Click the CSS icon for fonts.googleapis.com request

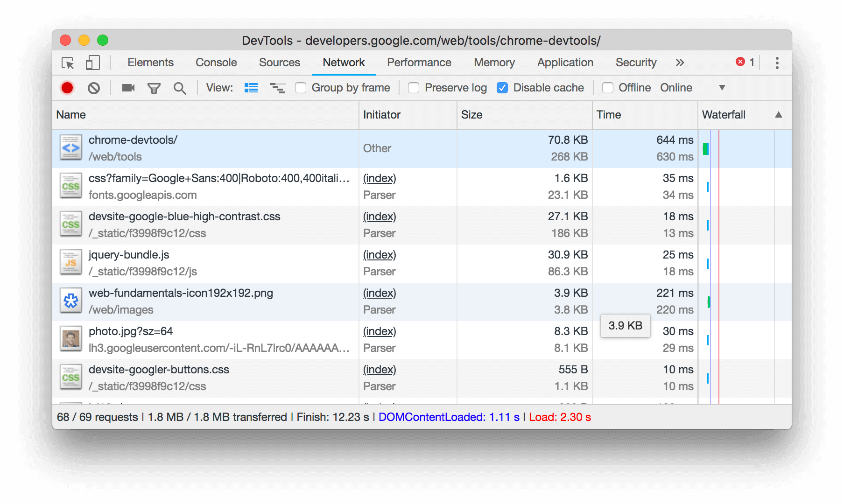pyautogui.click(x=71, y=186)
